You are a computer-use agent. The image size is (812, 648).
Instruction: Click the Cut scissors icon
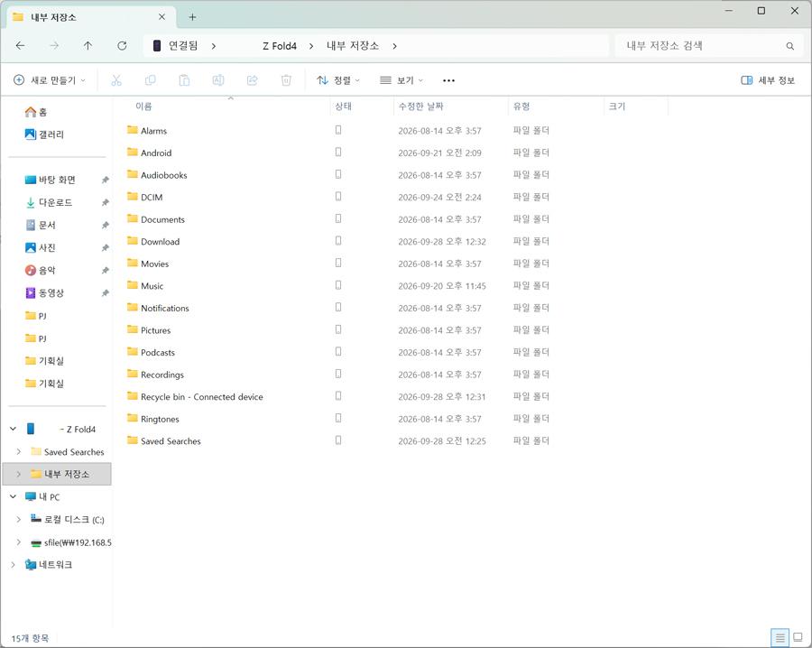[116, 80]
